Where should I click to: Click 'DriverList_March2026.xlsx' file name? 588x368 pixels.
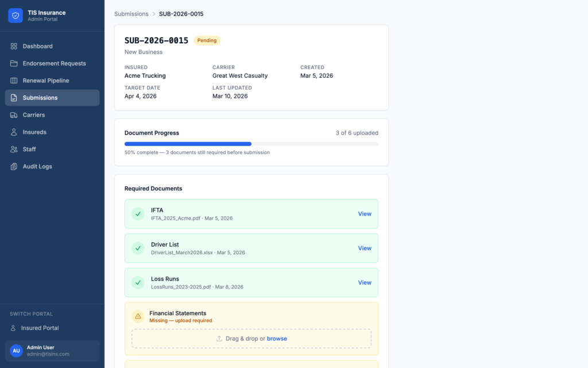(x=182, y=252)
